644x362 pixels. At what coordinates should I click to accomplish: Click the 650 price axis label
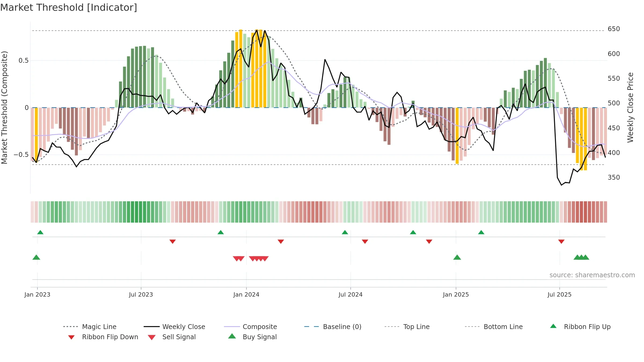(x=614, y=29)
